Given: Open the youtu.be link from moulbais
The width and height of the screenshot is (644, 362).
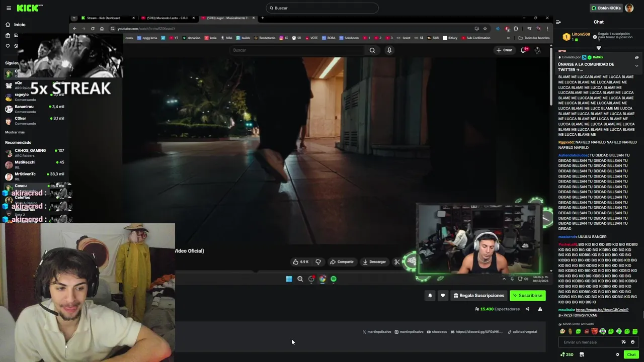Looking at the screenshot, I should tap(593, 313).
